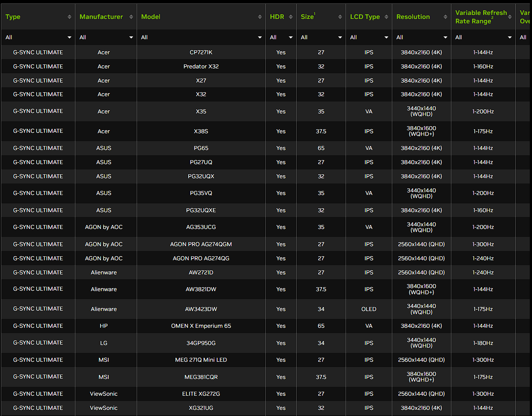Click the X35 model cell
Image resolution: width=532 pixels, height=416 pixels.
coord(201,112)
